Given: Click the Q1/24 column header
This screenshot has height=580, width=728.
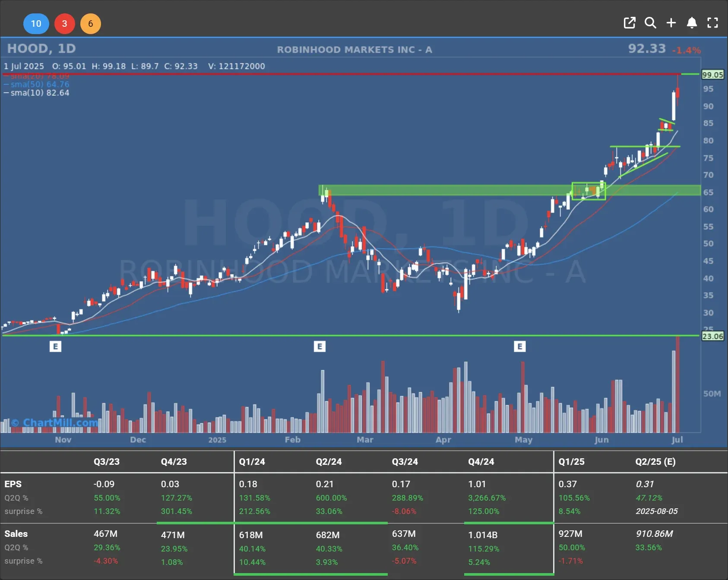Looking at the screenshot, I should coord(252,461).
